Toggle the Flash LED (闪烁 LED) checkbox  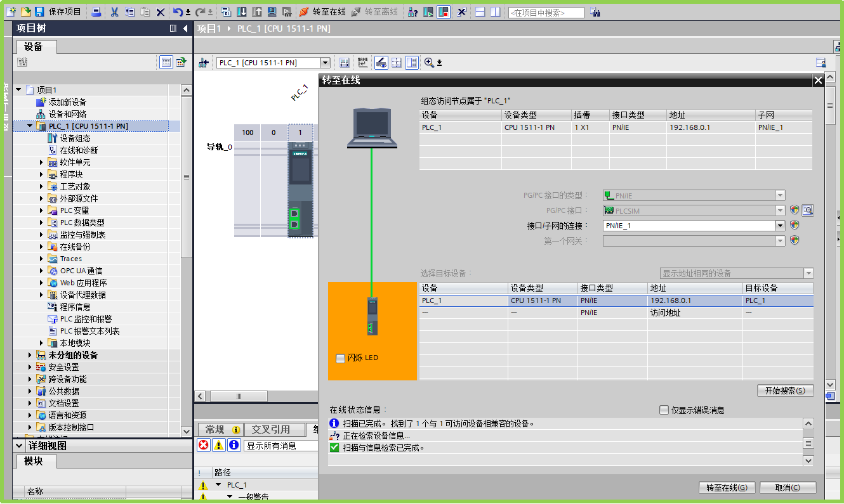340,358
